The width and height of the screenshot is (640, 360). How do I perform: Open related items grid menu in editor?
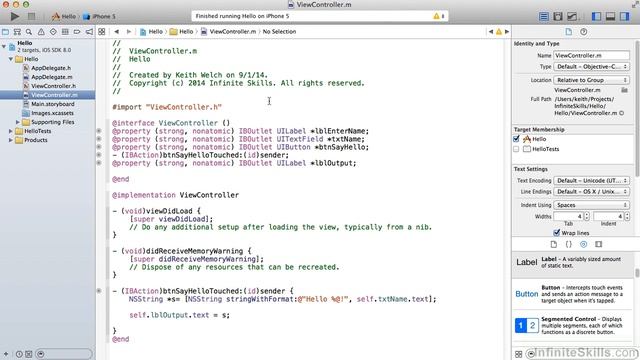tap(102, 31)
